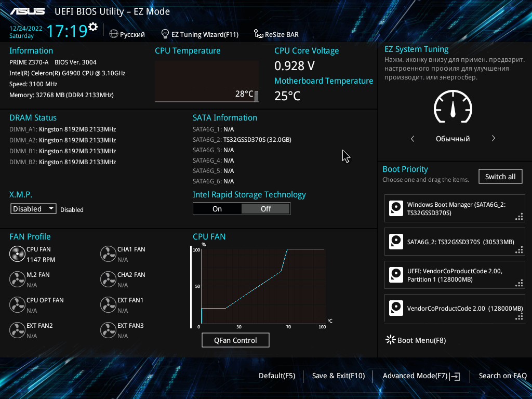Click drag handle on Windows Boot Manager entry
The image size is (532, 399).
point(519,217)
